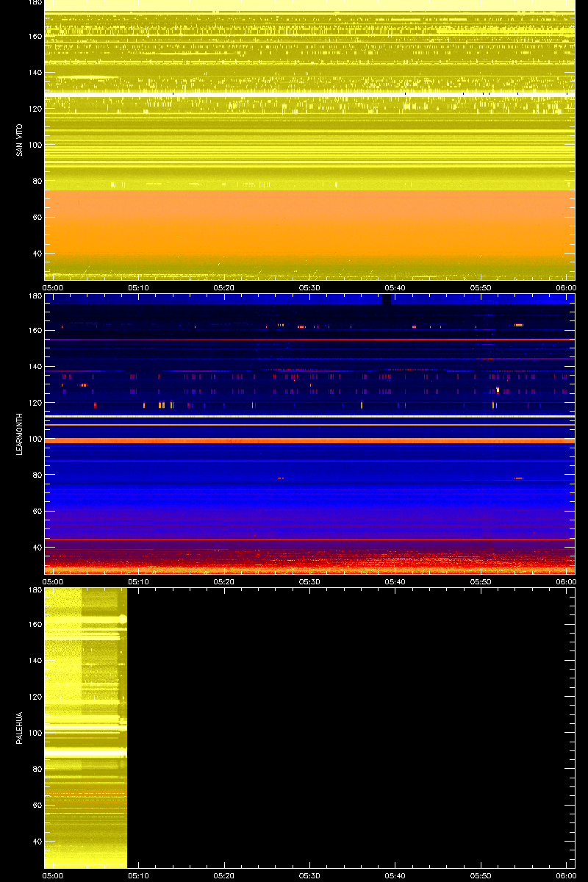Click 06:00 time label under San Vito
The height and width of the screenshot is (882, 588).
tap(566, 287)
